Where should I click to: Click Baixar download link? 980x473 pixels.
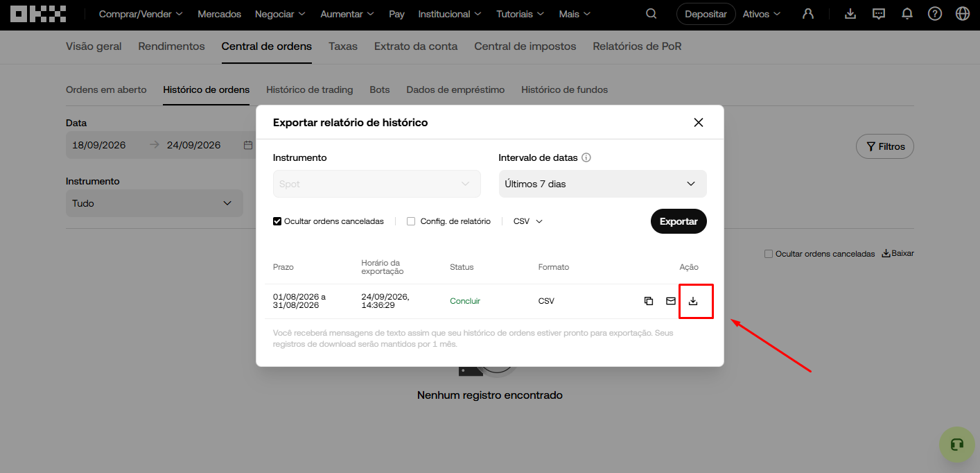point(898,254)
